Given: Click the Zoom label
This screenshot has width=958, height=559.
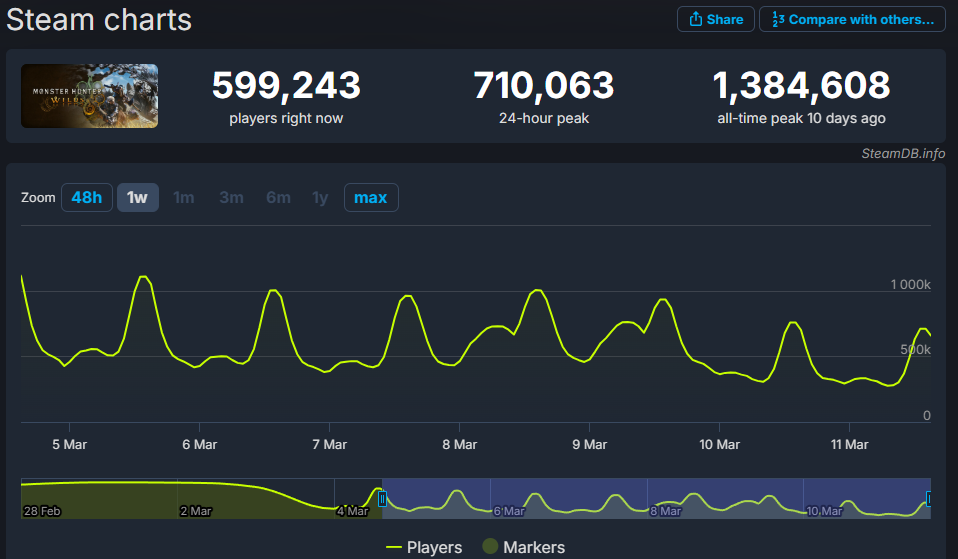Looking at the screenshot, I should (38, 197).
